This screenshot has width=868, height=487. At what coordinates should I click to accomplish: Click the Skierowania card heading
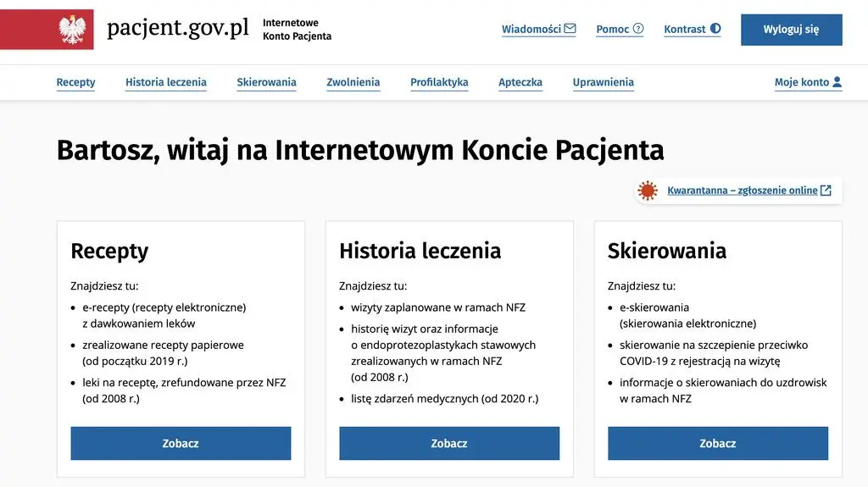coord(667,251)
